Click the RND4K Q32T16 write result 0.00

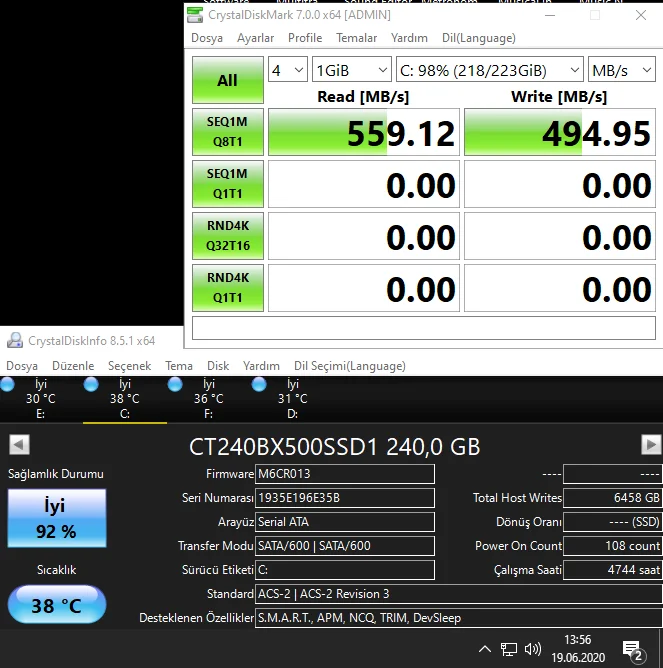[x=559, y=236]
